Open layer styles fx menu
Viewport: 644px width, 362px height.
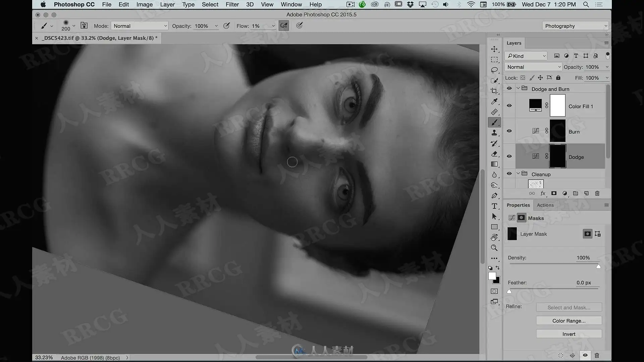click(543, 193)
